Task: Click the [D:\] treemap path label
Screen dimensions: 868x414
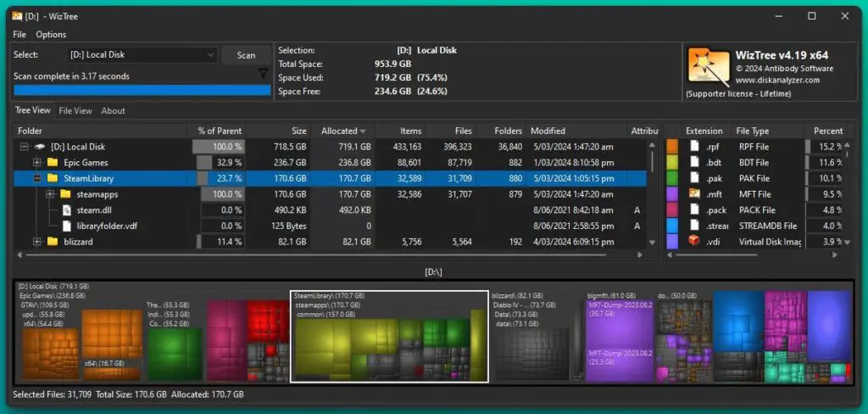Action: [433, 272]
